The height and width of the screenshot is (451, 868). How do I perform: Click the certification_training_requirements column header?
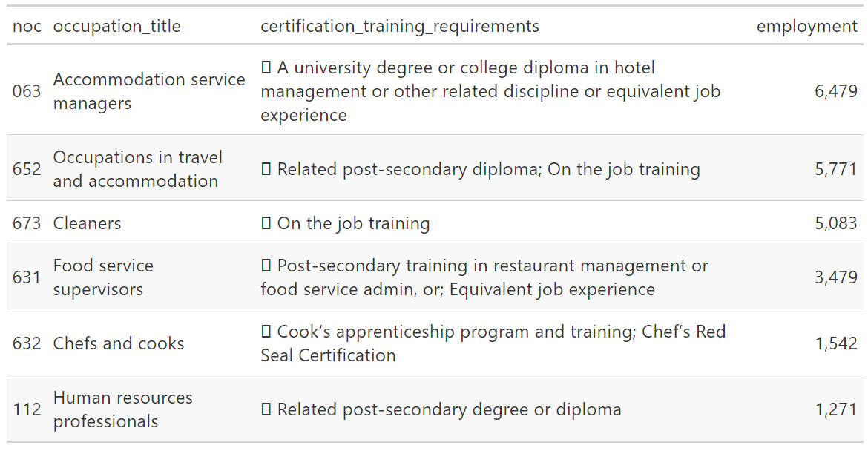pyautogui.click(x=399, y=27)
